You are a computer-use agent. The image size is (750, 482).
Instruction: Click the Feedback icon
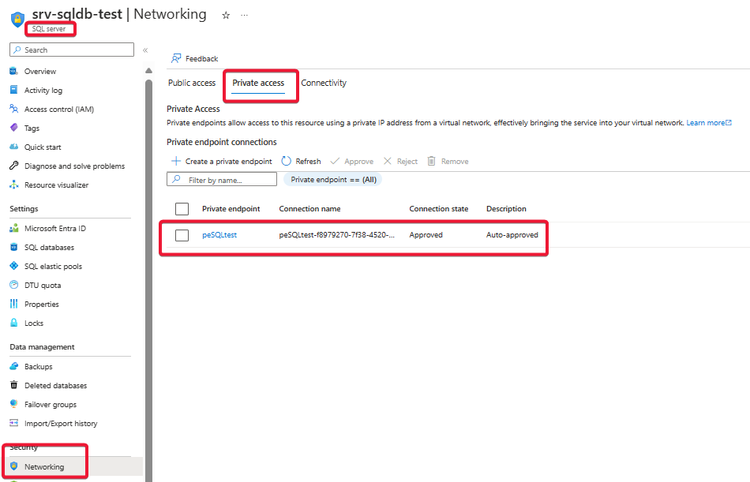[x=176, y=58]
